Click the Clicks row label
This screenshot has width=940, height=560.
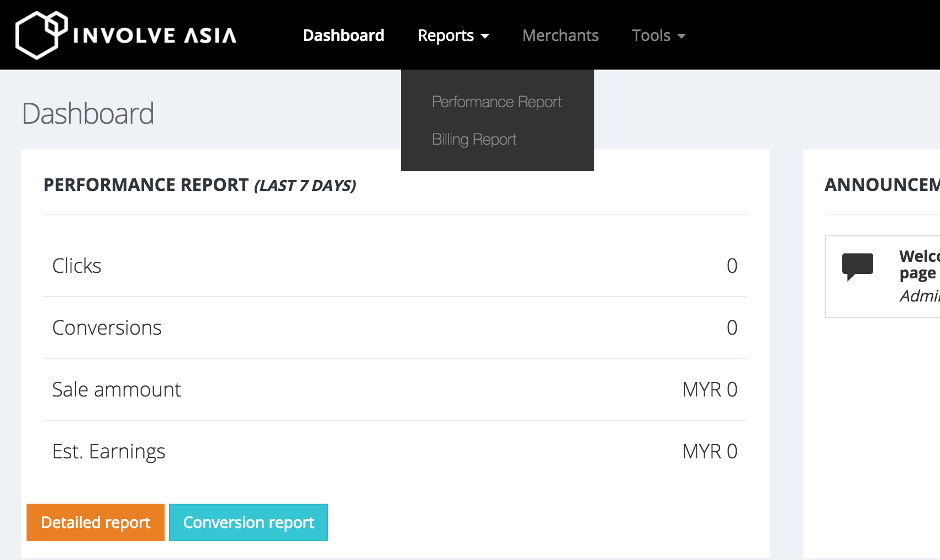coord(77,266)
